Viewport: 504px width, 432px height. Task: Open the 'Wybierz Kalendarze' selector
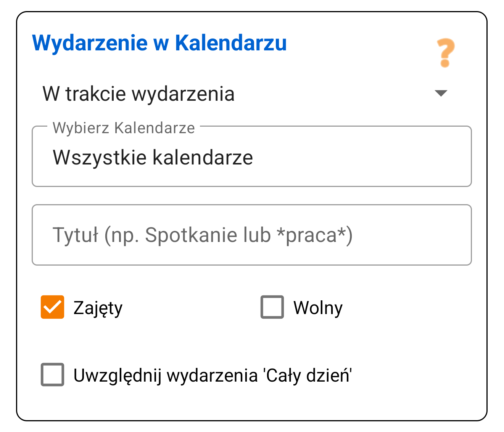pyautogui.click(x=252, y=156)
